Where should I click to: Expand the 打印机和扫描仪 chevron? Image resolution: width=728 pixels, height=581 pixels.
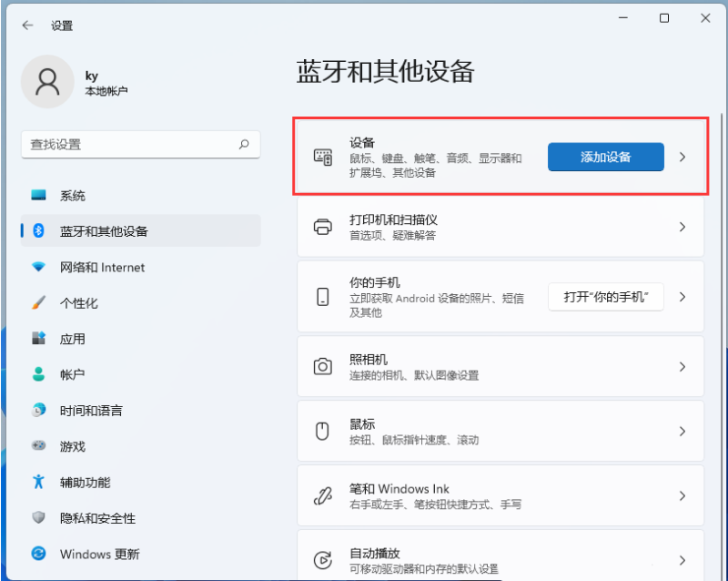point(682,227)
